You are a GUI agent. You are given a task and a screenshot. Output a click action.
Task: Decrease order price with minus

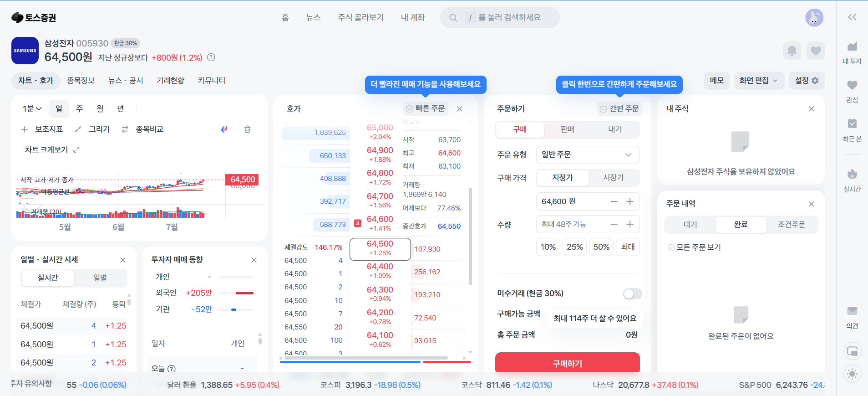coord(614,201)
